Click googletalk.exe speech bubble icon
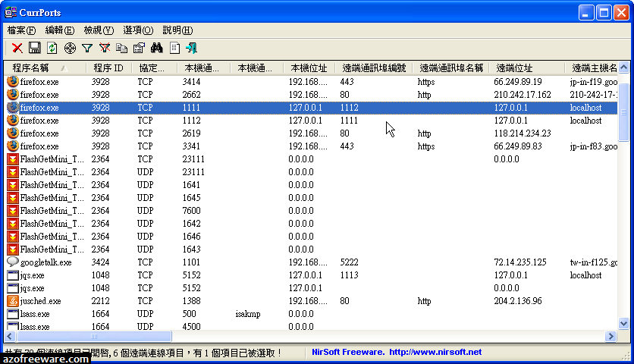Viewport: 634px width, 364px height. [13, 262]
